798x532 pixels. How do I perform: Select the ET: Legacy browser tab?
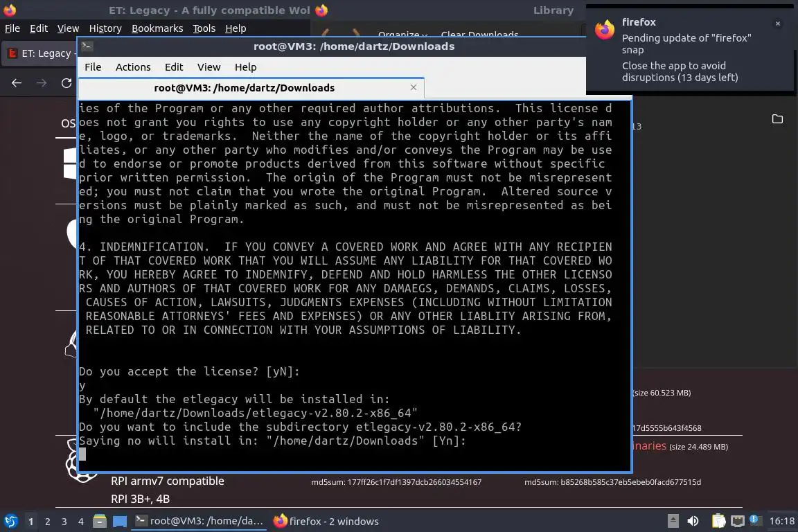[x=39, y=53]
